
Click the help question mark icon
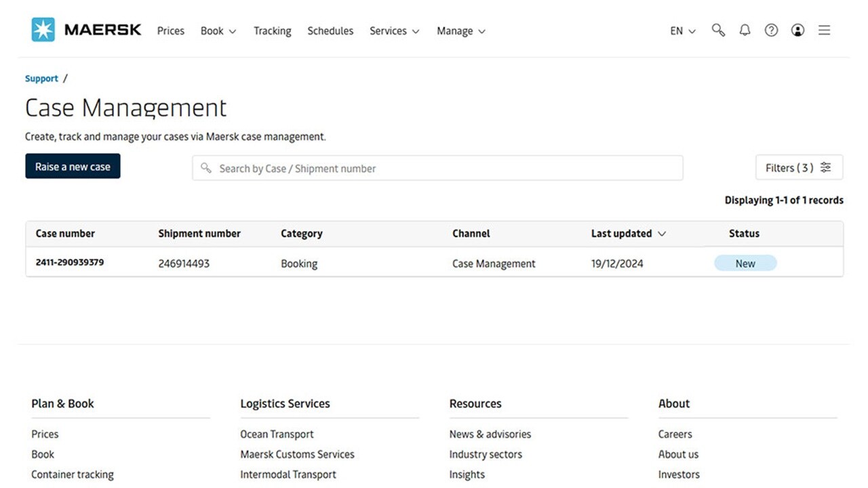pyautogui.click(x=771, y=30)
